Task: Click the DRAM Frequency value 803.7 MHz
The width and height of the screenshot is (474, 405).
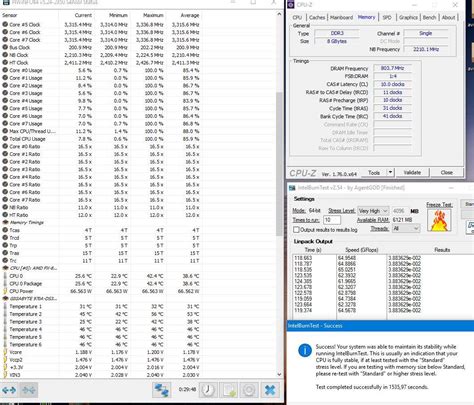Action: [392, 68]
